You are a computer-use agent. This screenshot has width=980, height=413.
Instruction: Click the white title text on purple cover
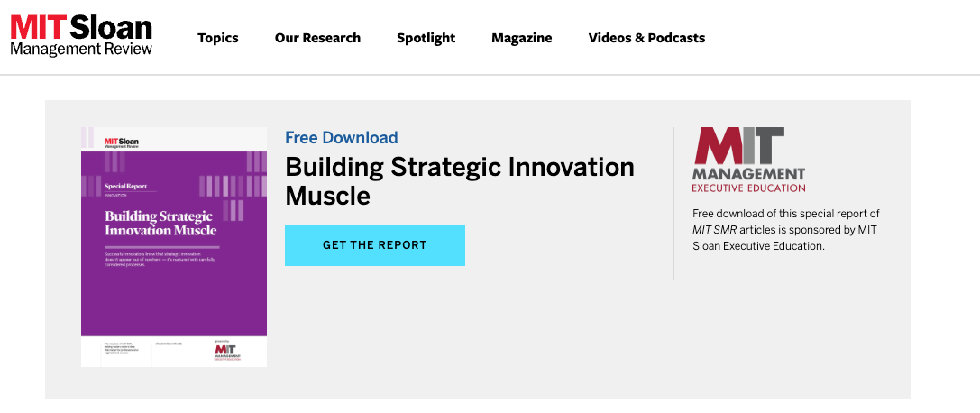click(160, 223)
